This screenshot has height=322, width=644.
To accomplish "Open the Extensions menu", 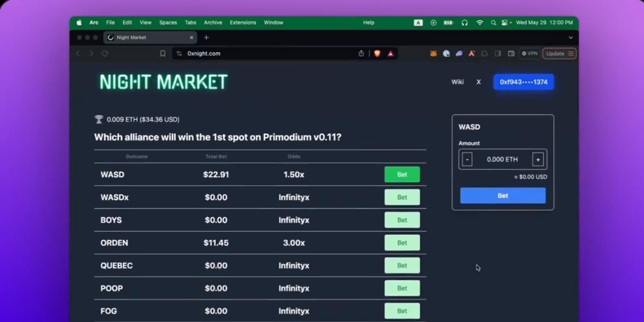I will point(243,23).
